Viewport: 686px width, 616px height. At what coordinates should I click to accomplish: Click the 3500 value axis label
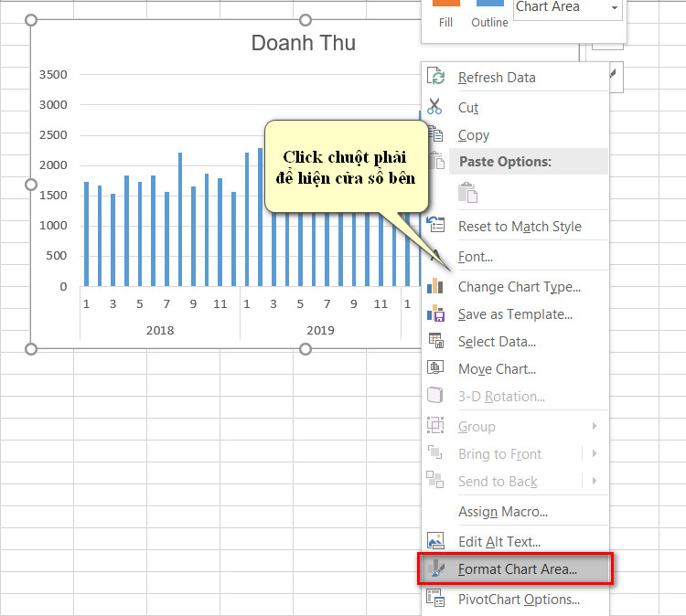53,74
